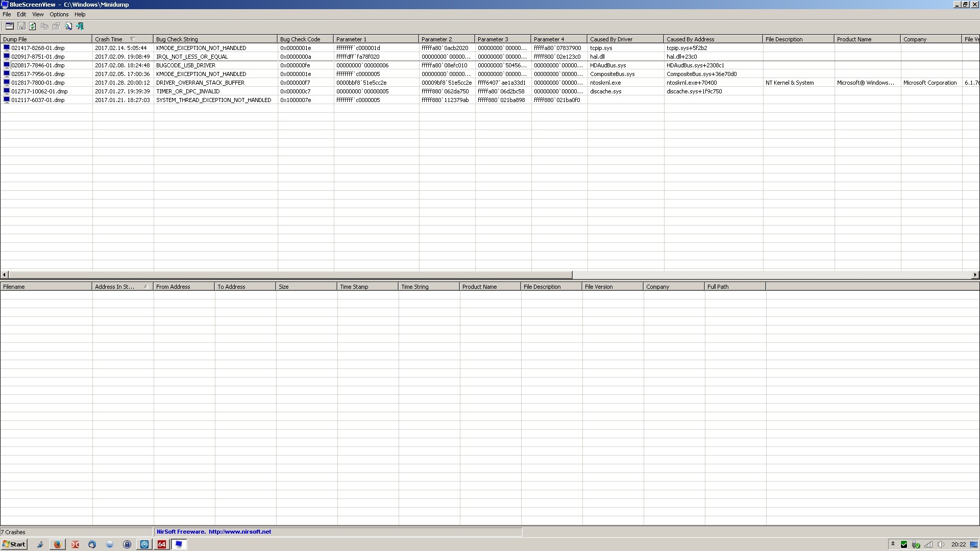Select dump file 012717-10062-01.dmp
The height and width of the screenshot is (551, 980).
(39, 91)
